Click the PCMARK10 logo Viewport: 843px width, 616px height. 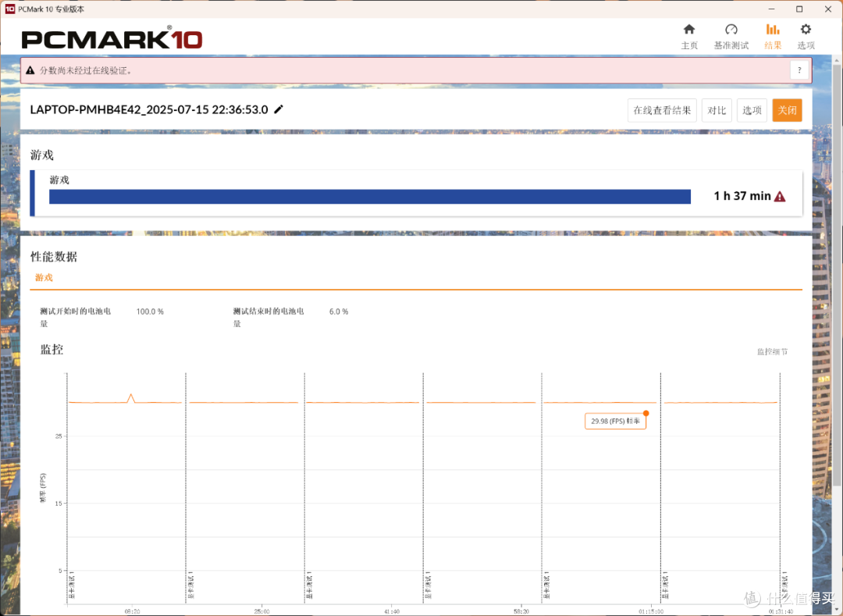point(112,39)
